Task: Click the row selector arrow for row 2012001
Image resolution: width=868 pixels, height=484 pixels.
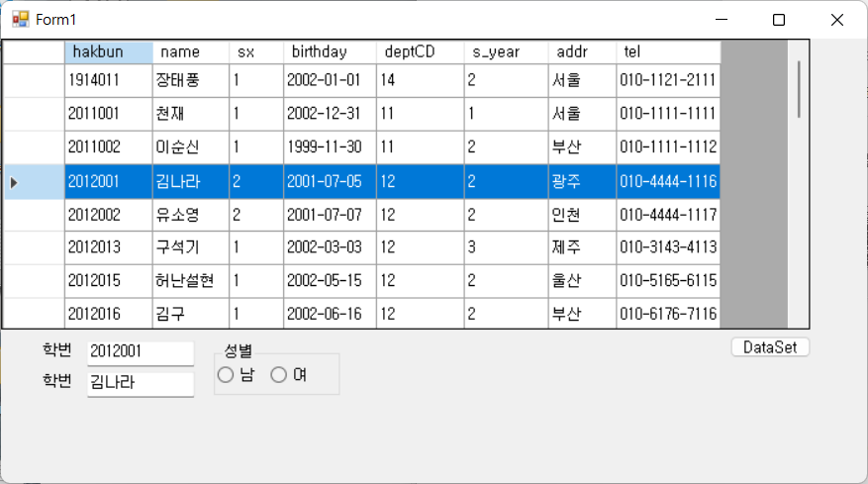Action: point(34,182)
